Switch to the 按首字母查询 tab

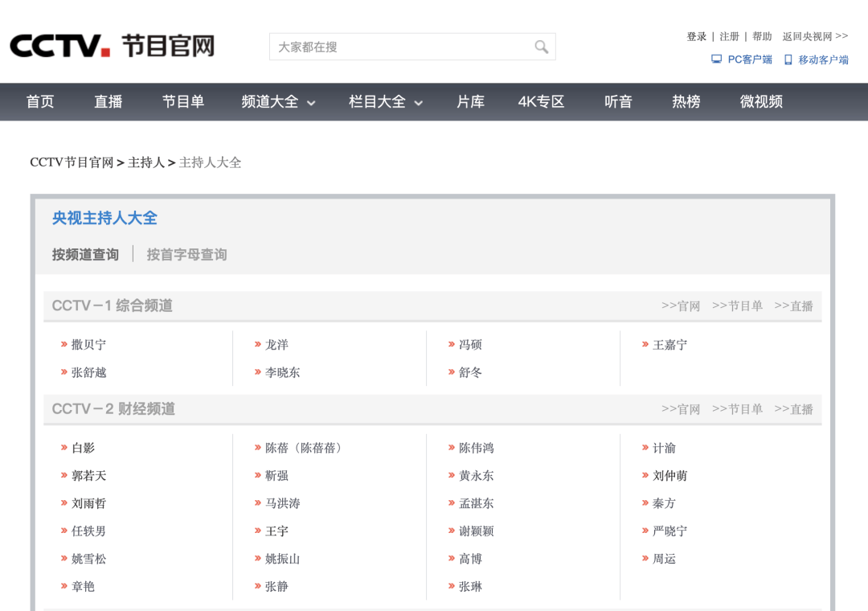[x=186, y=254]
